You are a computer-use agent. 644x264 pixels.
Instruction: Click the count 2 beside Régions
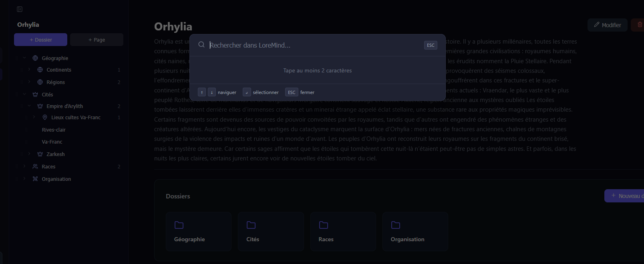pyautogui.click(x=119, y=82)
